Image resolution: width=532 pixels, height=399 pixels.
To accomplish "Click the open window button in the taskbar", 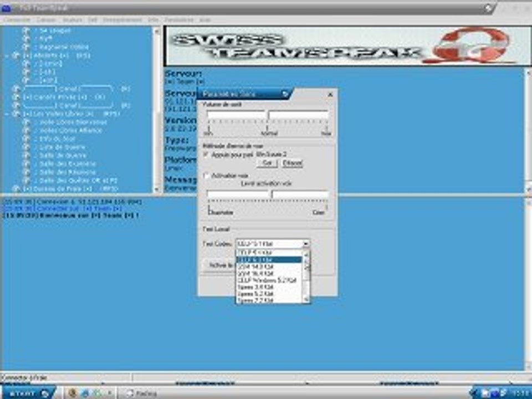I will point(142,393).
